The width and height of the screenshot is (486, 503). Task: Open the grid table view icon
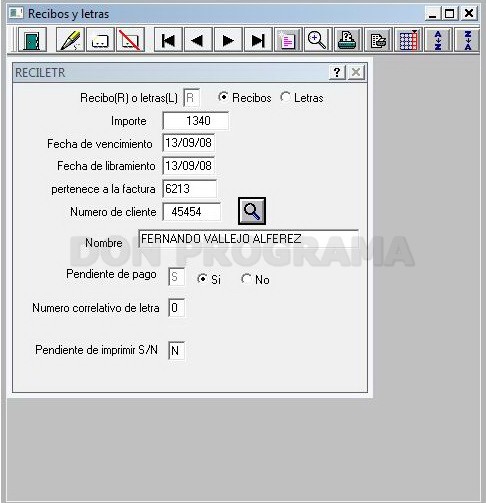point(408,40)
